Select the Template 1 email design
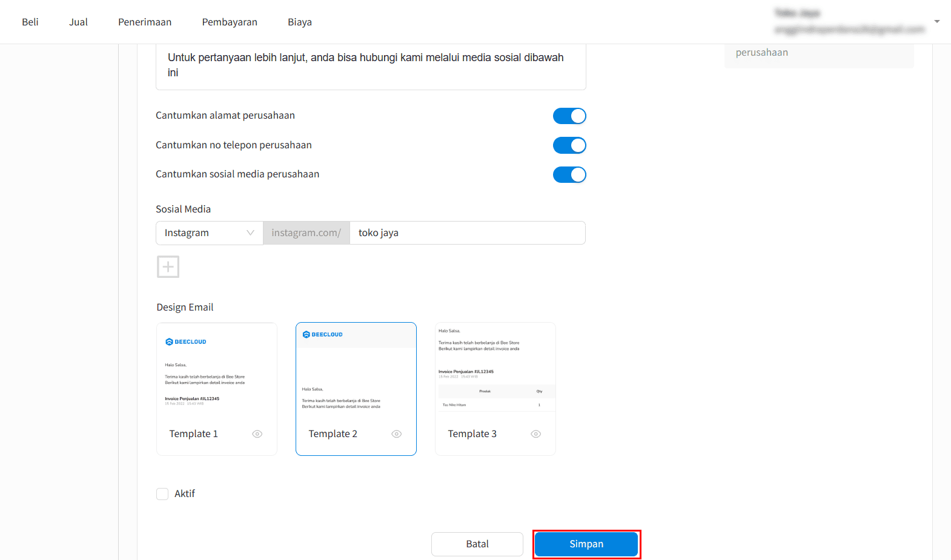951x560 pixels. coord(217,389)
